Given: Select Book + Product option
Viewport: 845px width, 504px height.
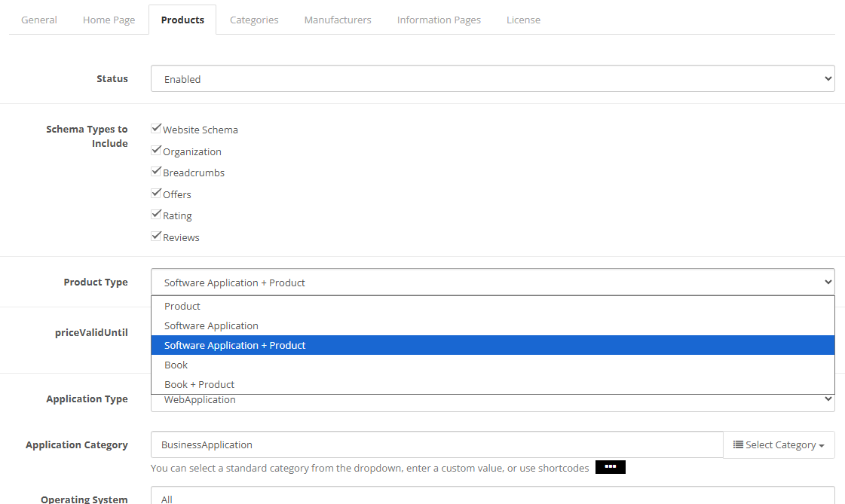Looking at the screenshot, I should point(200,384).
